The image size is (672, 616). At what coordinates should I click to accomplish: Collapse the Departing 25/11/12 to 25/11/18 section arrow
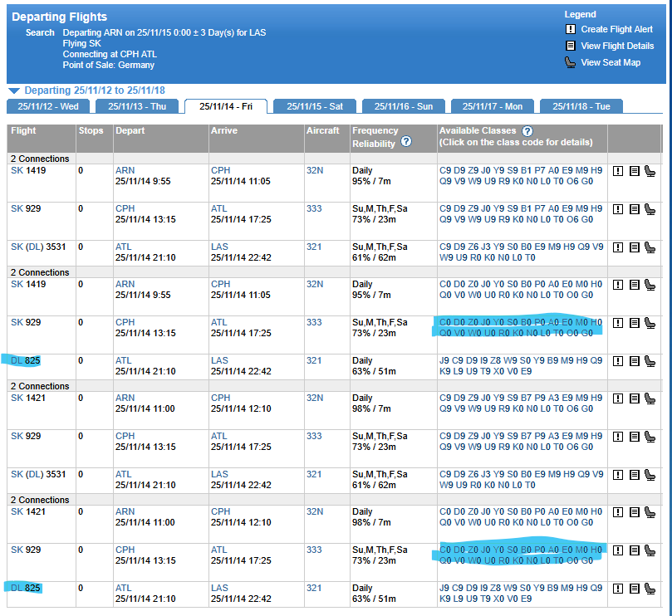[x=14, y=90]
